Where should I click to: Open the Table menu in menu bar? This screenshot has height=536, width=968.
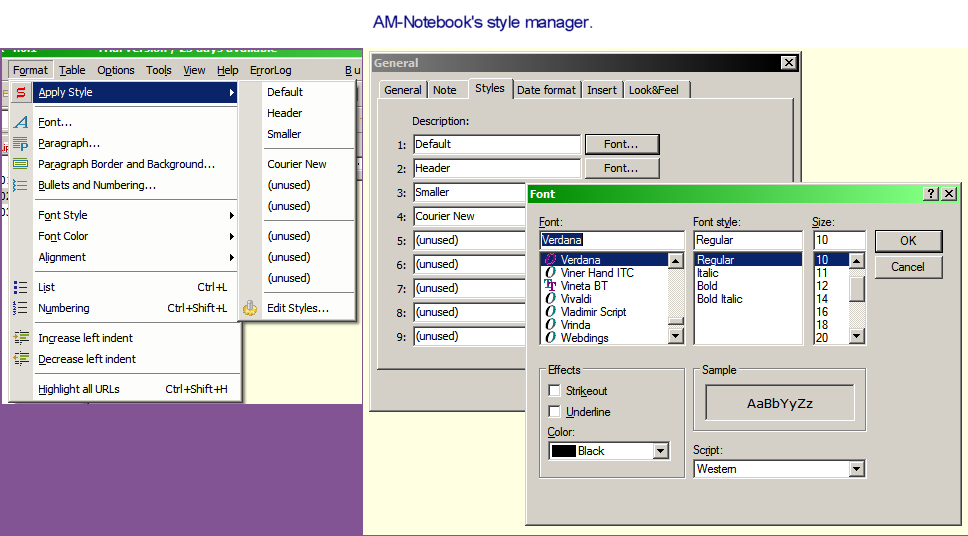click(72, 70)
